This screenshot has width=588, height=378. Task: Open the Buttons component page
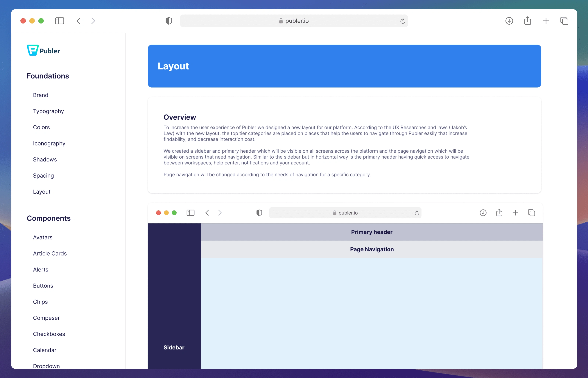(x=43, y=286)
